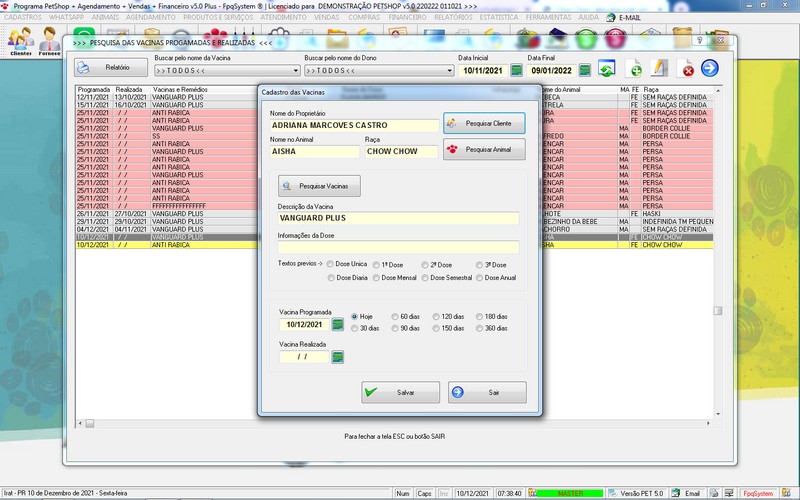Image resolution: width=800 pixels, height=500 pixels.
Task: Open the VENDAS menu
Action: pyautogui.click(x=327, y=17)
